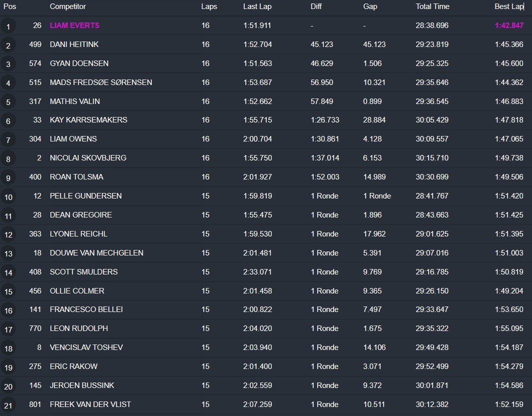The height and width of the screenshot is (416, 532).
Task: Click the position 3 circle badge
Action: [8, 64]
